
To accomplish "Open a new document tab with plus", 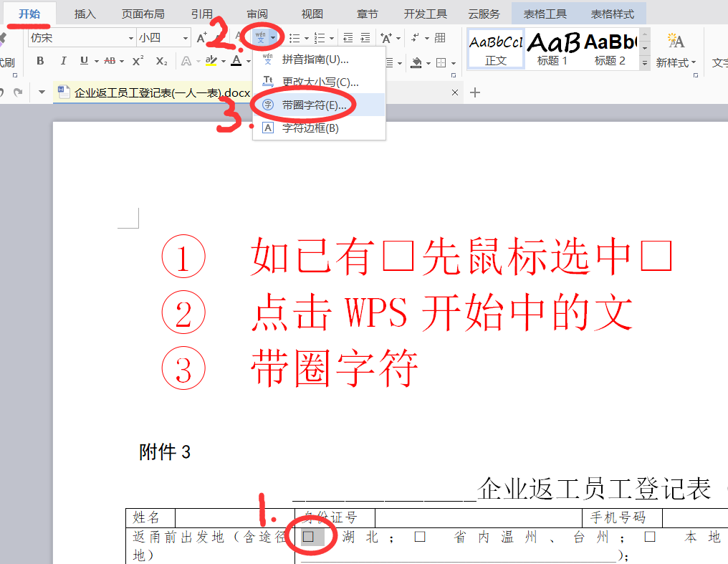I will (x=475, y=92).
